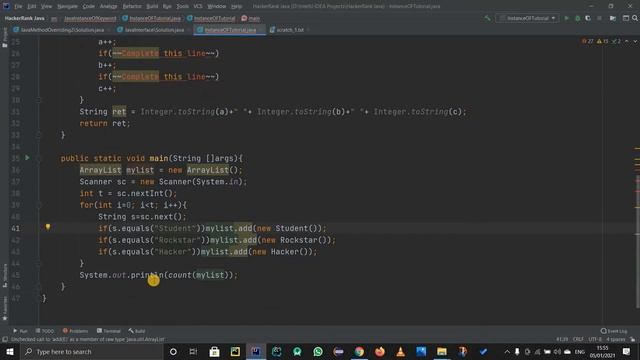Open Project Structure icon in toolbar
The image size is (640, 360).
pyautogui.click(x=613, y=18)
